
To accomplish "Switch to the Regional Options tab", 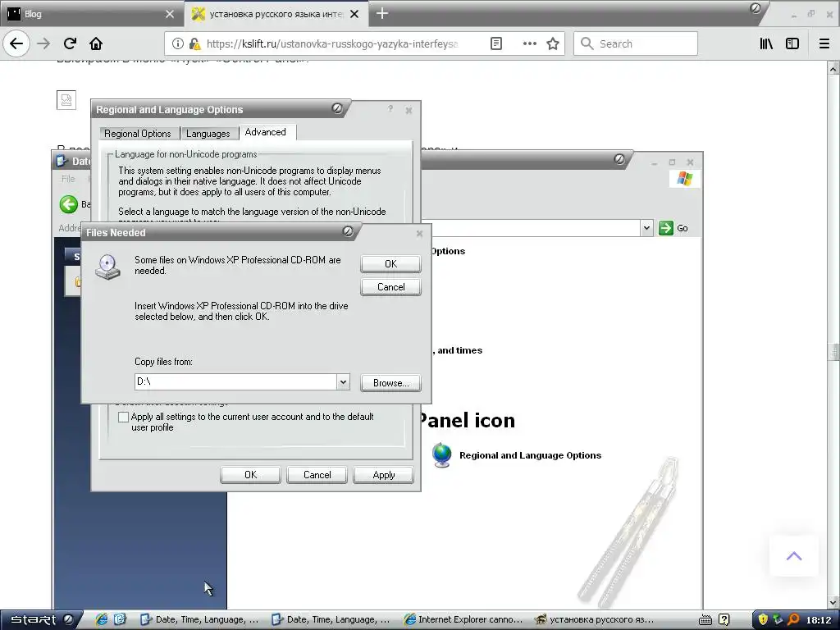I will (138, 134).
